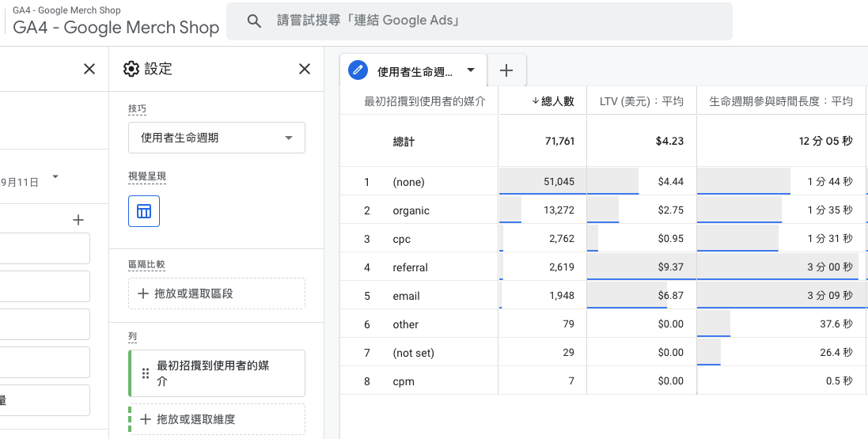The height and width of the screenshot is (439, 868).
Task: Click the search magnifier icon
Action: click(x=254, y=21)
